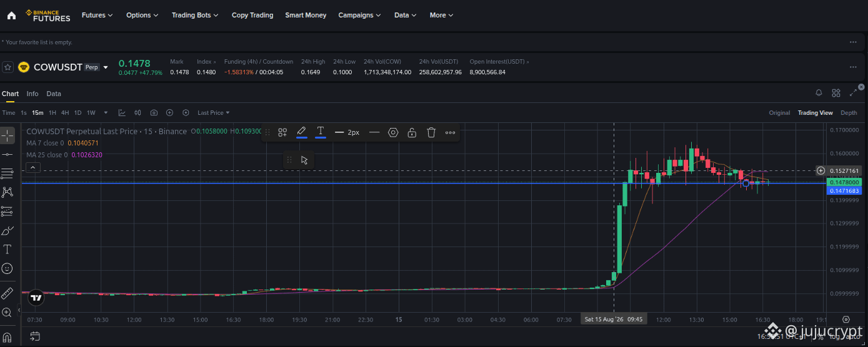The height and width of the screenshot is (347, 868).
Task: Click the price alert bell icon
Action: point(819,93)
